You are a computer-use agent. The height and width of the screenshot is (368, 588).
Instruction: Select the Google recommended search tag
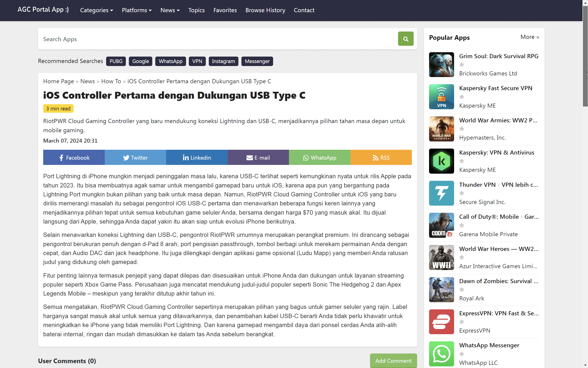[140, 61]
